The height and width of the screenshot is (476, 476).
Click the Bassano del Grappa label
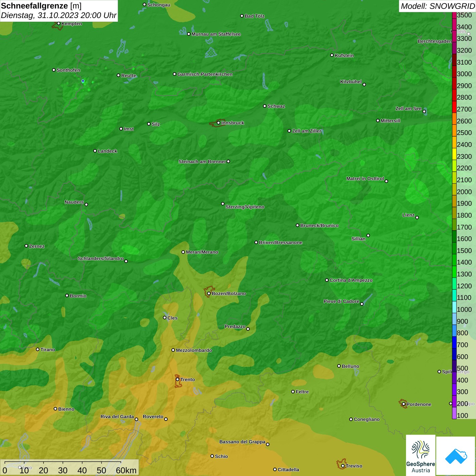(242, 442)
